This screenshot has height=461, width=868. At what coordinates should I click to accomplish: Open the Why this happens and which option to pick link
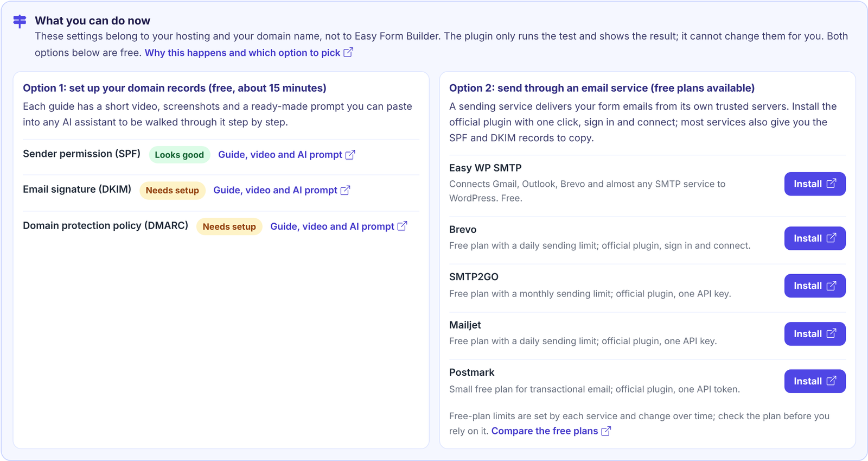click(249, 53)
